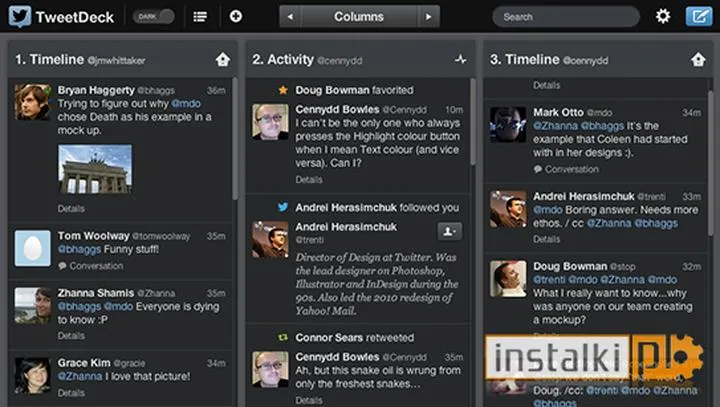Open Conversation under Tom Woolway's tweet
Image resolution: width=720 pixels, height=407 pixels.
[x=96, y=266]
